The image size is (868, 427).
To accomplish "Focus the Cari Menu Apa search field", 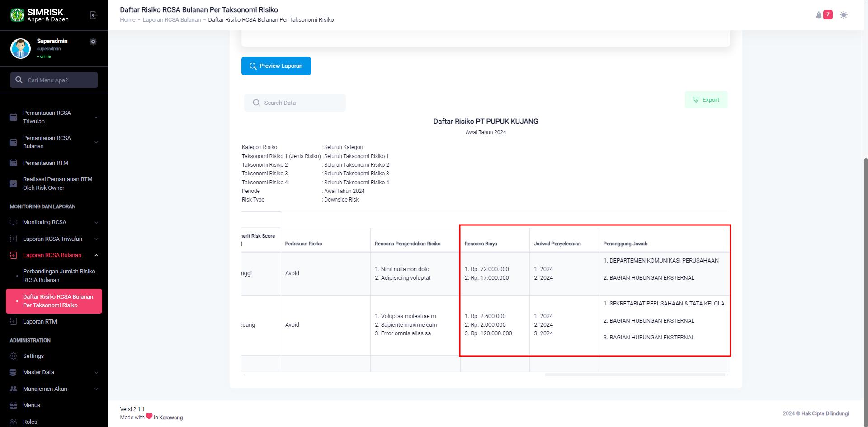I will tap(54, 80).
